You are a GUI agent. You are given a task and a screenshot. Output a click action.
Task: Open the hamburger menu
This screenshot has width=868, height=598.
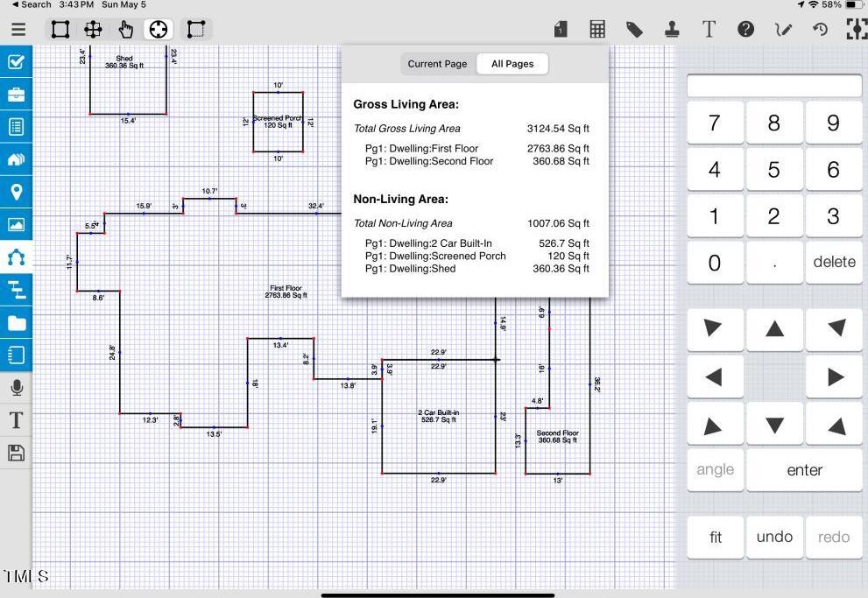[18, 29]
